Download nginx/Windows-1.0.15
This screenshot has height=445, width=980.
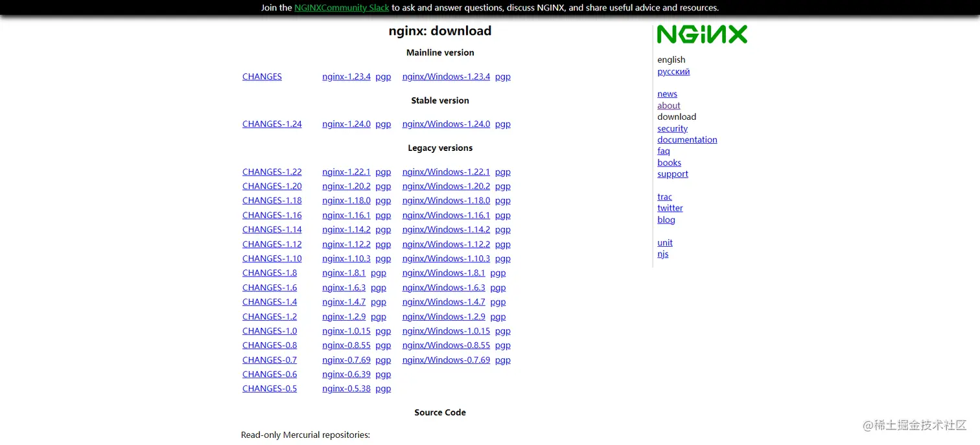tap(446, 331)
